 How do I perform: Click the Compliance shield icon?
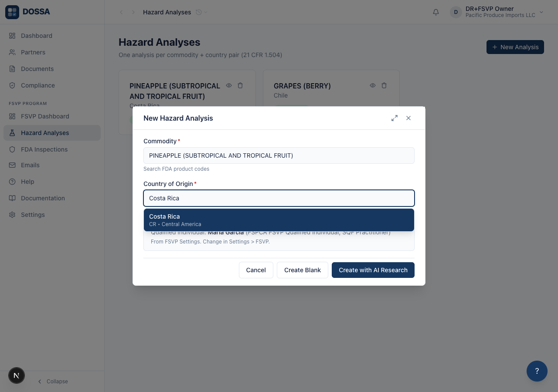point(12,85)
